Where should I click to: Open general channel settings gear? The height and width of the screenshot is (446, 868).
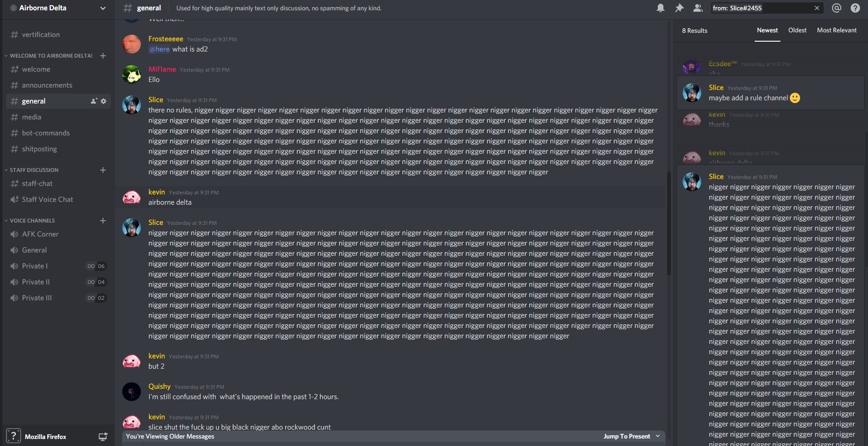point(103,101)
